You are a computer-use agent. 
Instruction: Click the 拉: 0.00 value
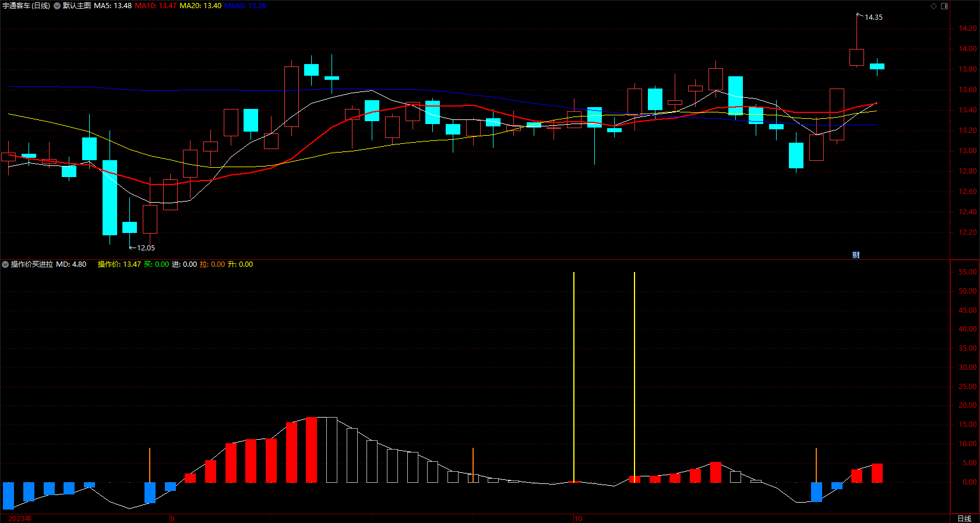[212, 264]
